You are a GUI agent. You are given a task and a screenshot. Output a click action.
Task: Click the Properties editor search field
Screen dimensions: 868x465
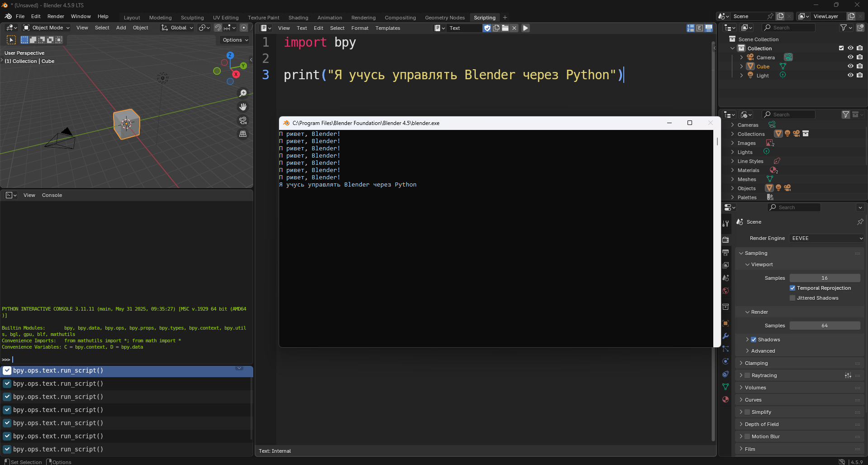click(794, 207)
